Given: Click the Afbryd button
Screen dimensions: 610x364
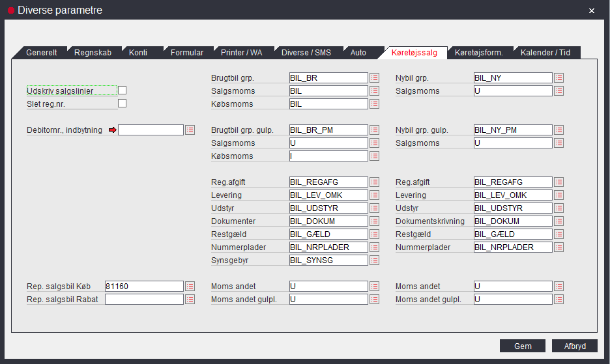Looking at the screenshot, I should coord(574,346).
